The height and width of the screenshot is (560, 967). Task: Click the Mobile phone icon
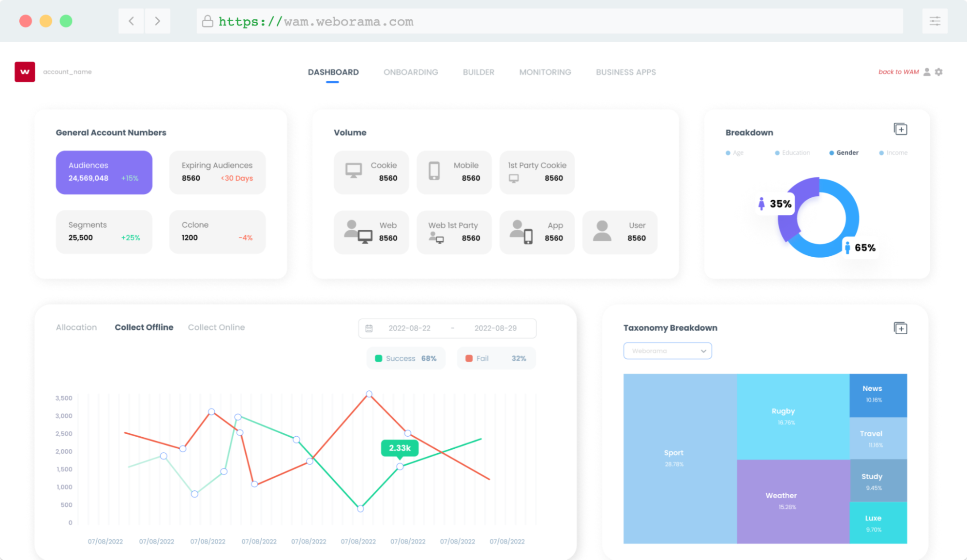pos(434,171)
